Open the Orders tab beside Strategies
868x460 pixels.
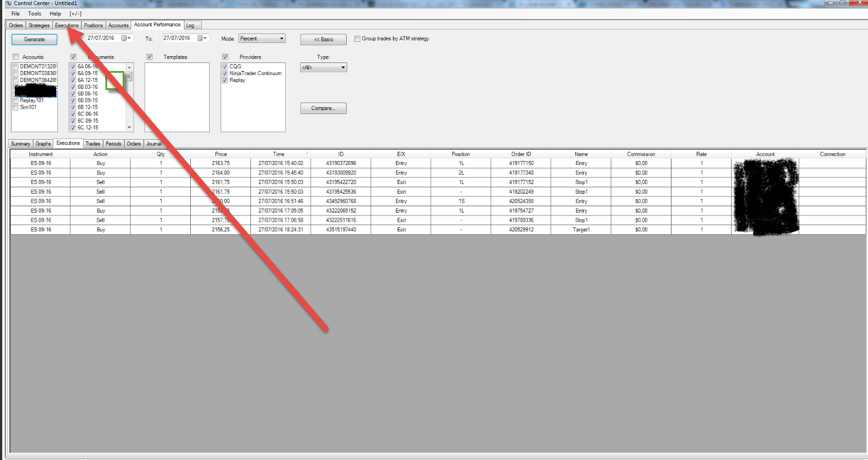(x=16, y=25)
